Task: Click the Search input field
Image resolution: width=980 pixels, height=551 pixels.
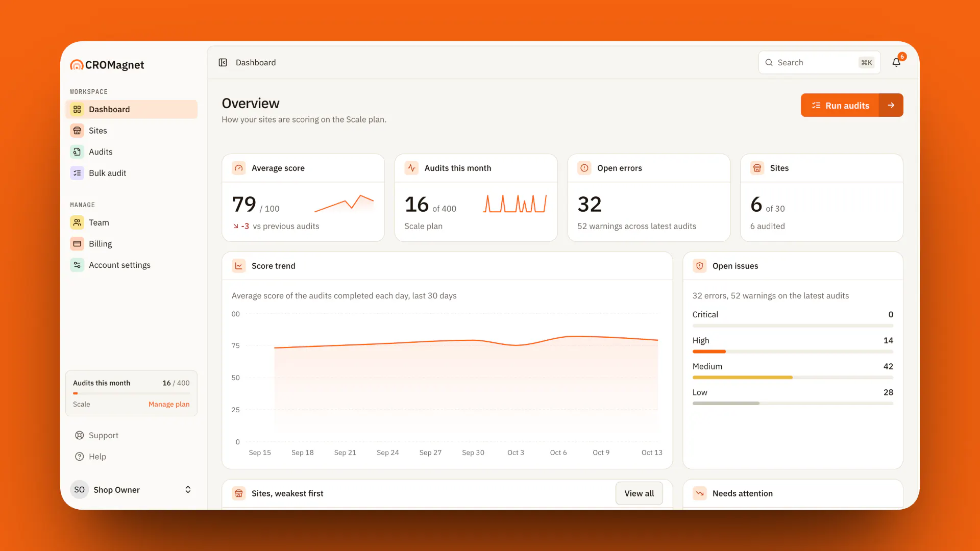Action: (819, 62)
